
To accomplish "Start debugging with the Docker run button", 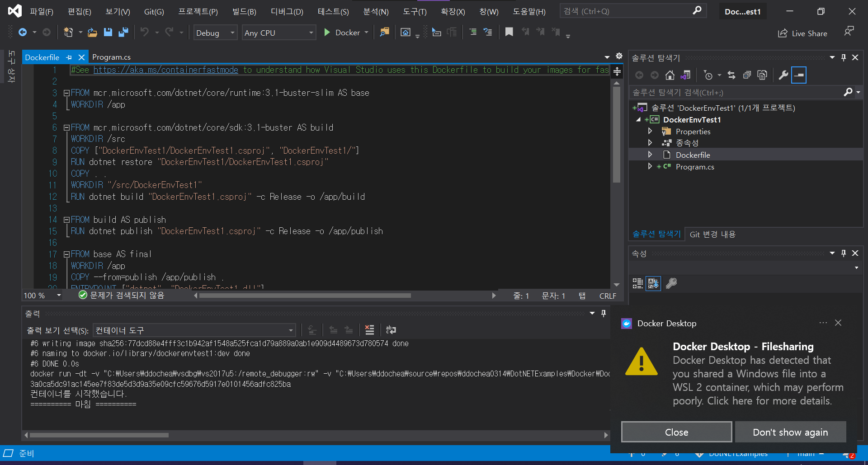I will (342, 33).
